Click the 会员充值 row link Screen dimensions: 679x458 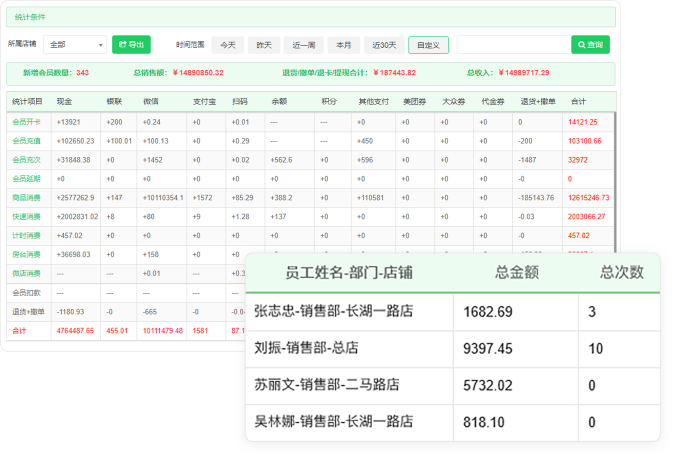pos(26,141)
